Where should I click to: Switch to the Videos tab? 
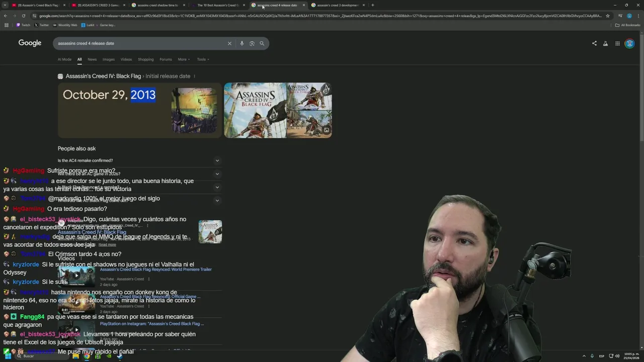126,59
